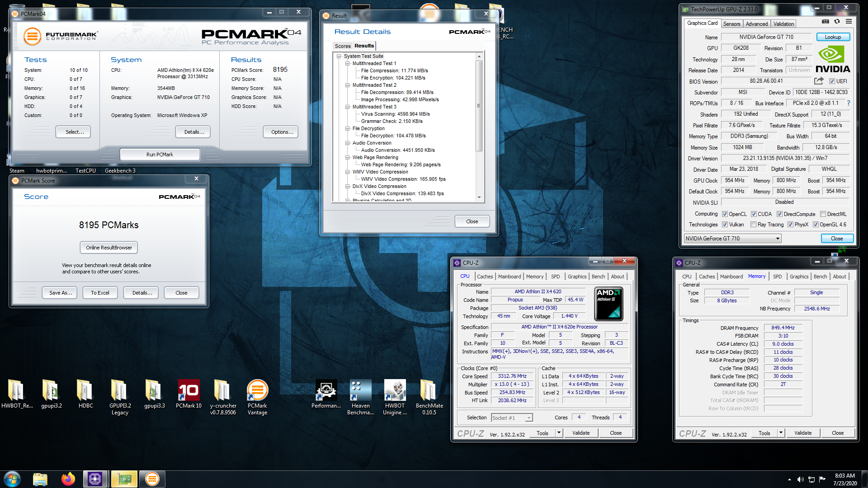Open y-cruncher v0.7.8.9506 folder
The width and height of the screenshot is (868, 488).
click(223, 397)
